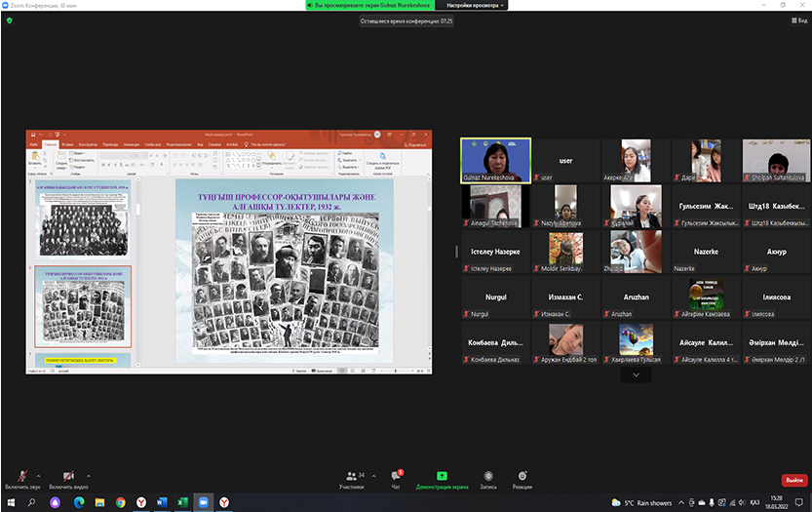Open the Reactions menu
The height and width of the screenshot is (512, 812).
(x=522, y=477)
